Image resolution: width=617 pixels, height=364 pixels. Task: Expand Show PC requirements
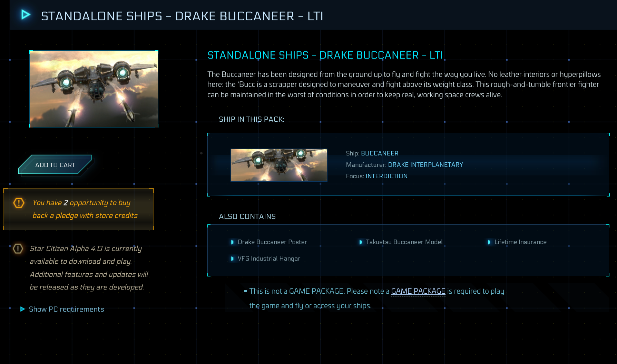pos(66,309)
